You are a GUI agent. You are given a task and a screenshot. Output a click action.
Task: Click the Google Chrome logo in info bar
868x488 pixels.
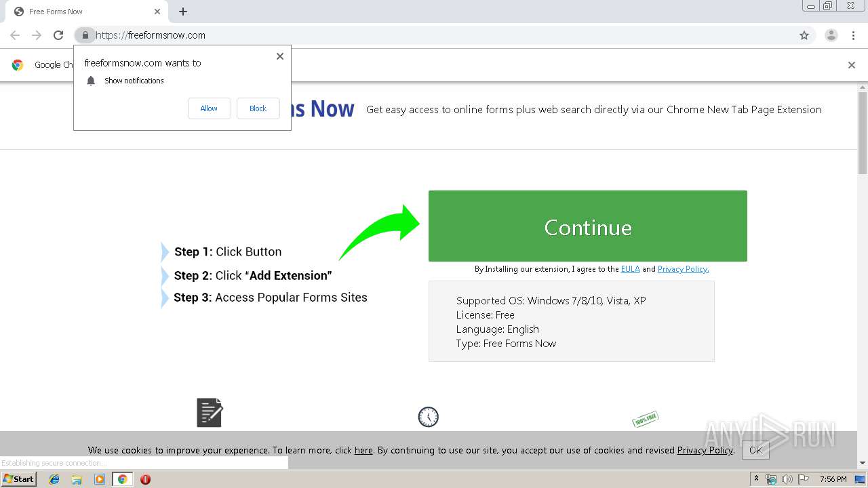tap(18, 65)
